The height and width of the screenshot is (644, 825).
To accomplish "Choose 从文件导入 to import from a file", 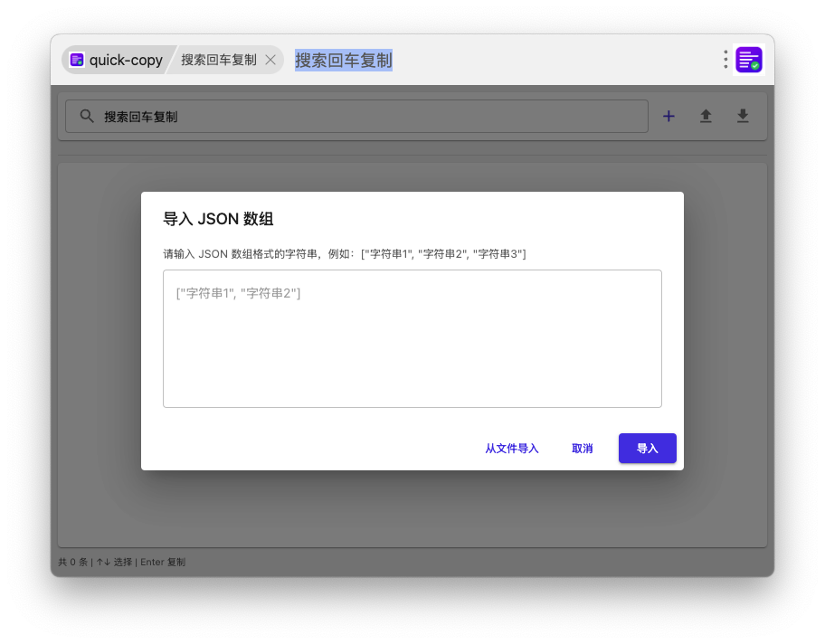I will 511,449.
